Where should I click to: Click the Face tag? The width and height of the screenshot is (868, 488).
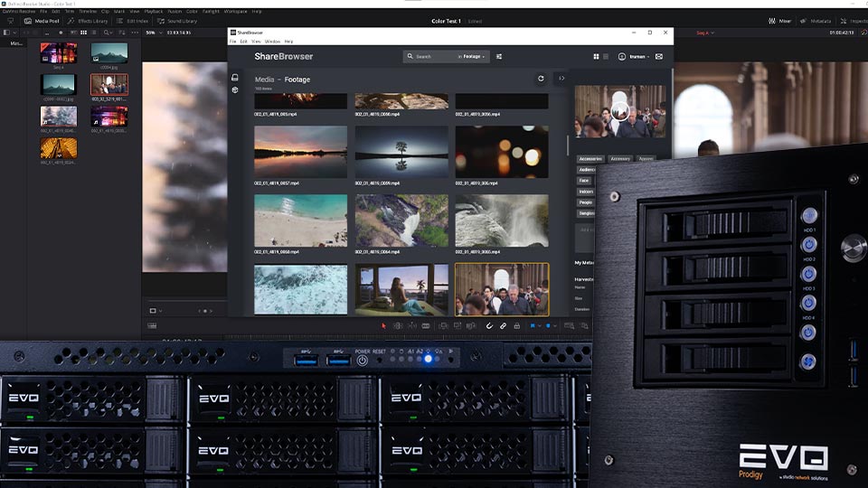[x=584, y=181]
